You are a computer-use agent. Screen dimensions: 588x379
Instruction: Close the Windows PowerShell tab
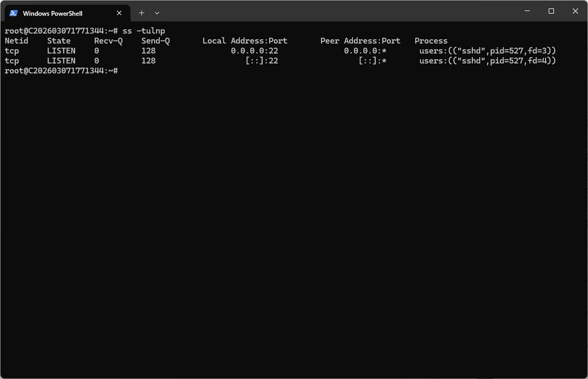[119, 13]
